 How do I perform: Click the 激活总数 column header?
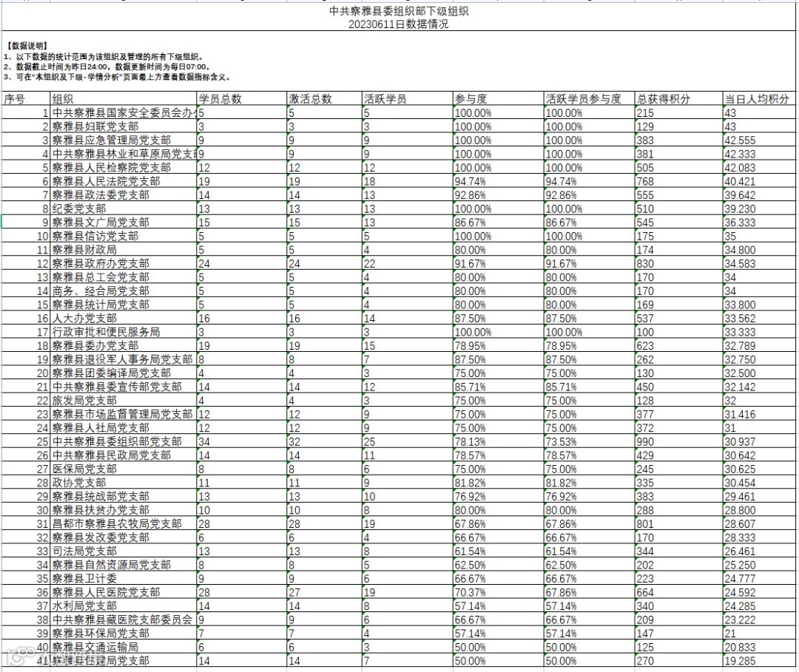(324, 99)
